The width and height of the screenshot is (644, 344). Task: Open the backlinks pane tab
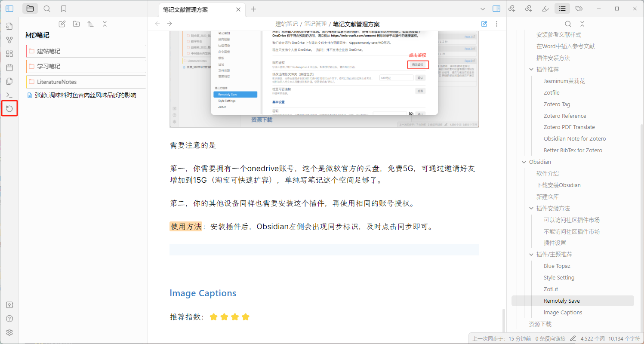[x=512, y=8]
